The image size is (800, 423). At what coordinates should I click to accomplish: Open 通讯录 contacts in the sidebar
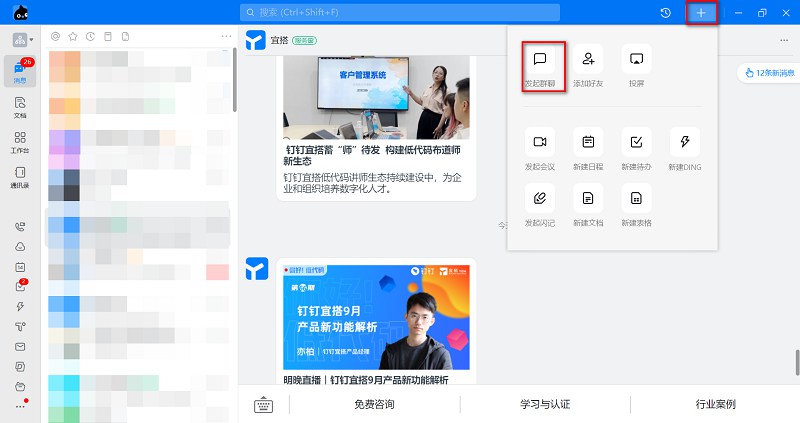pos(20,177)
